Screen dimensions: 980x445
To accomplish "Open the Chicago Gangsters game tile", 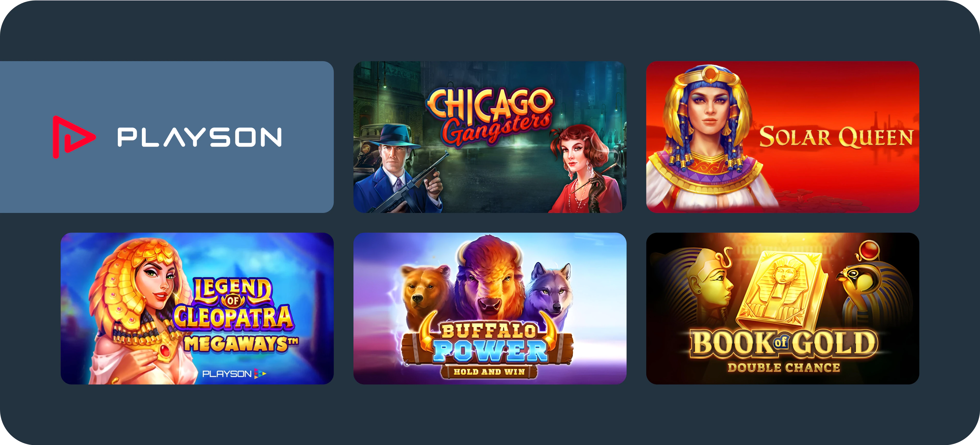I will coord(490,137).
